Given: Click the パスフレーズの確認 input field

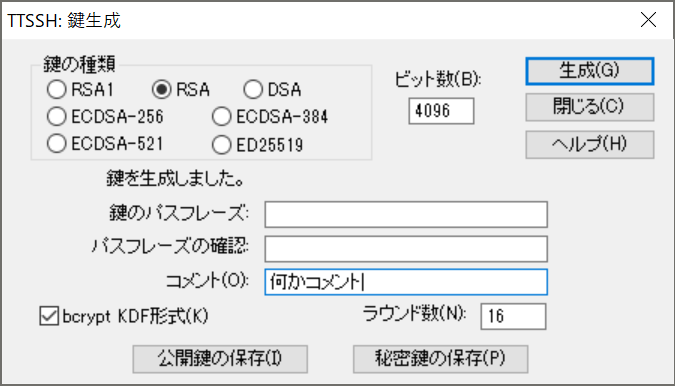Looking at the screenshot, I should coord(406,249).
